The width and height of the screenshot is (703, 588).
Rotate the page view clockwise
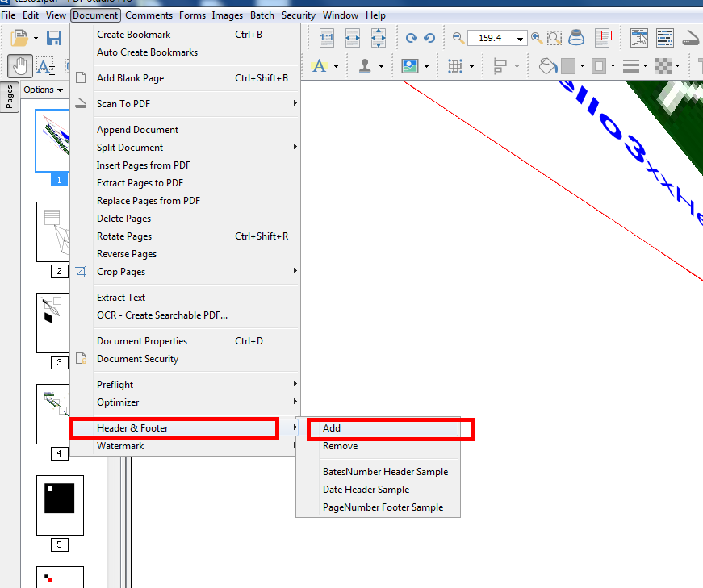click(x=410, y=37)
